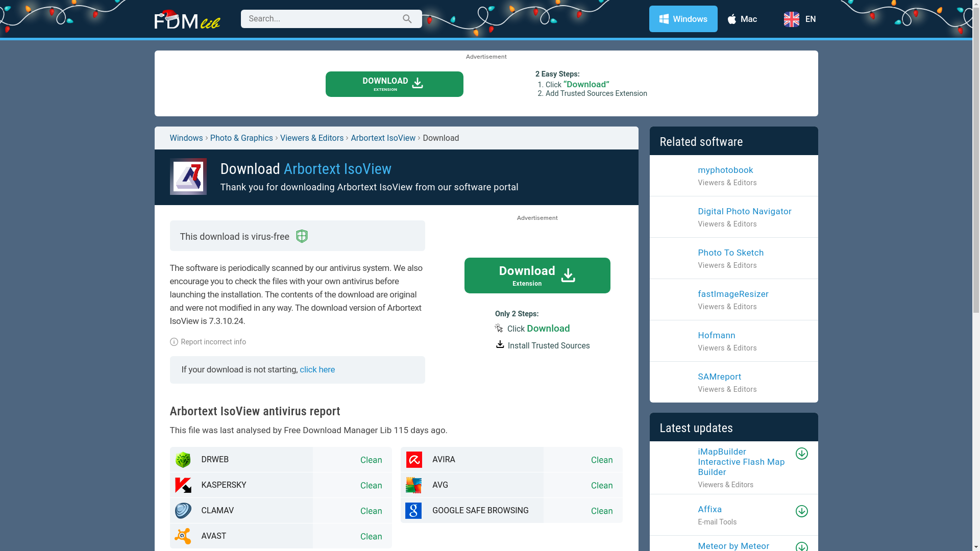This screenshot has height=551, width=980.
Task: Click the Arbortext IsoView app icon
Action: pos(188,177)
